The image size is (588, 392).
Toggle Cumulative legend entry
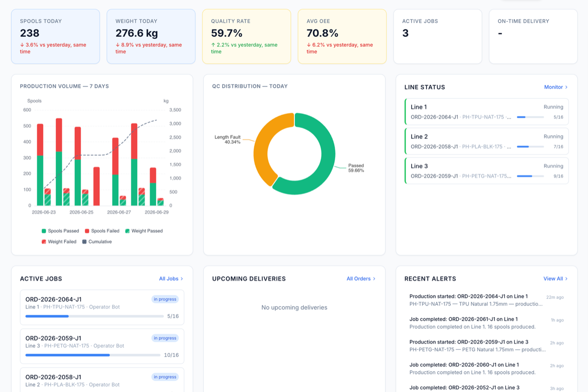(97, 241)
